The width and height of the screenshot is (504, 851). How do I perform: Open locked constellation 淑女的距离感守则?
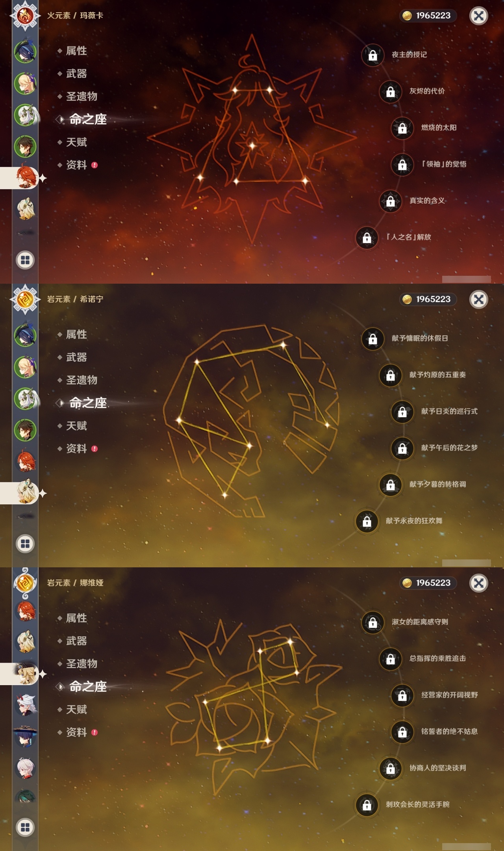click(x=373, y=622)
